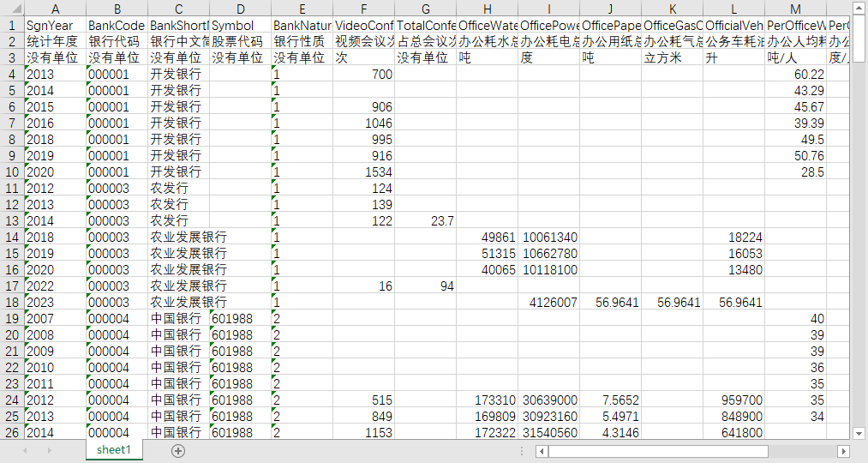Click cell with value 94
The image size is (868, 463).
pyautogui.click(x=426, y=286)
